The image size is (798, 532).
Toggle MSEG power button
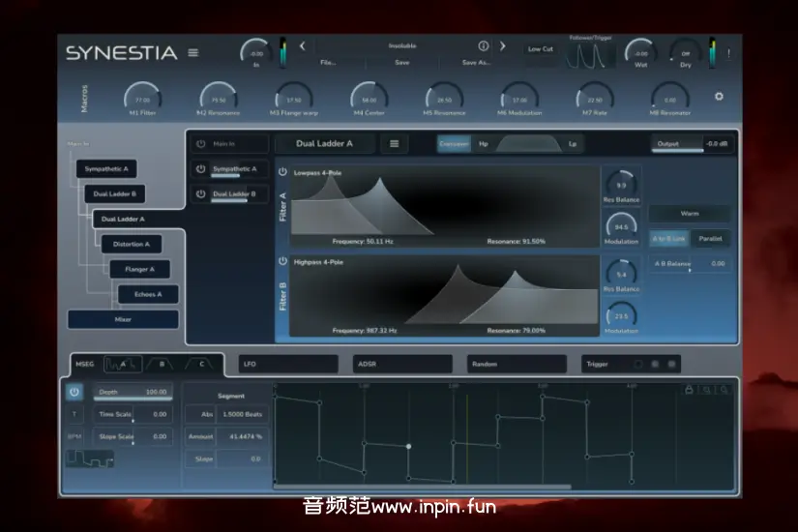coord(74,392)
